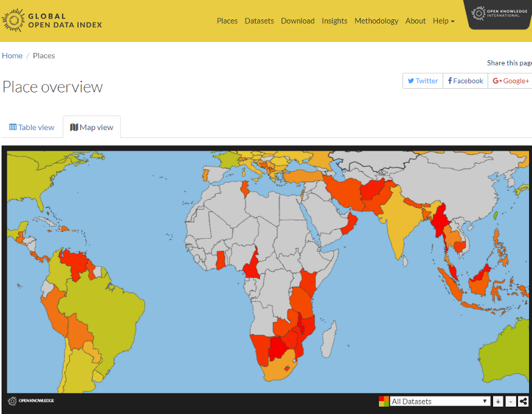Share this page on Google+

[x=510, y=81]
